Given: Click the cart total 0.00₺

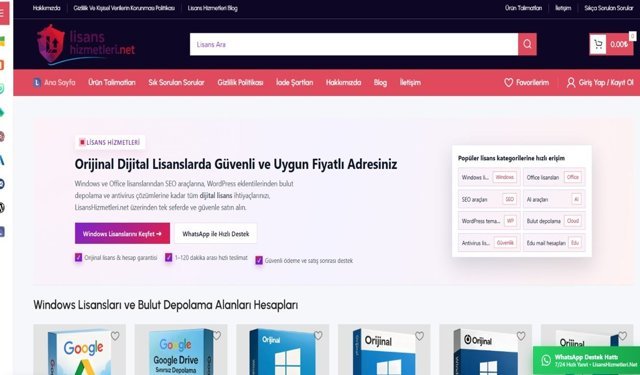Looking at the screenshot, I should [x=619, y=44].
